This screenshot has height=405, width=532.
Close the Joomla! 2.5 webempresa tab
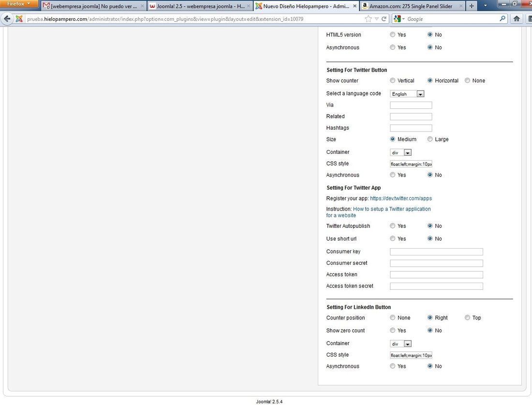click(249, 6)
